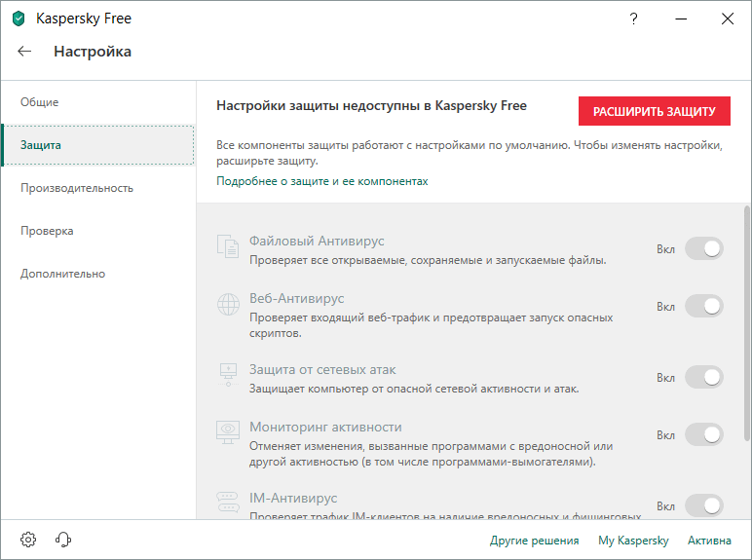Minimize the Kaspersky Free window

[681, 19]
